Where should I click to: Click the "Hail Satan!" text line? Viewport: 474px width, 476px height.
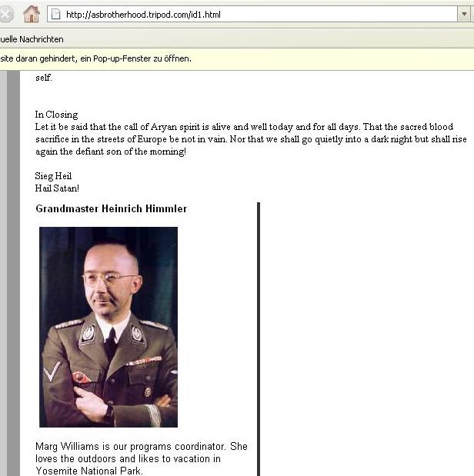click(x=57, y=188)
